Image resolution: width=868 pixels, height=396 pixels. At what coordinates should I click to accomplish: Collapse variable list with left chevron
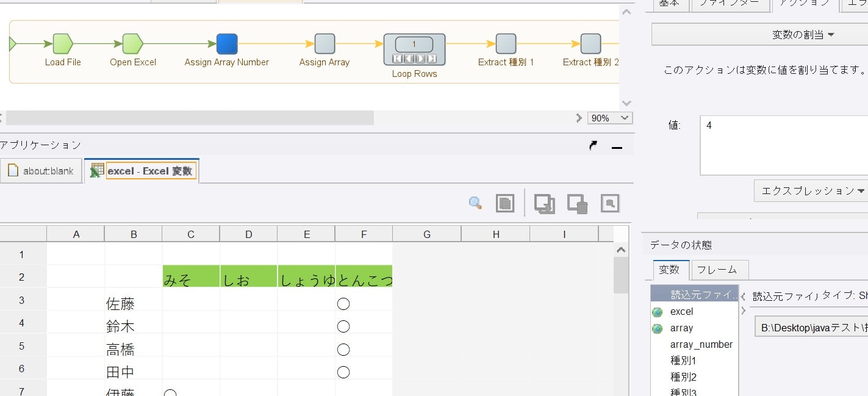tap(743, 297)
